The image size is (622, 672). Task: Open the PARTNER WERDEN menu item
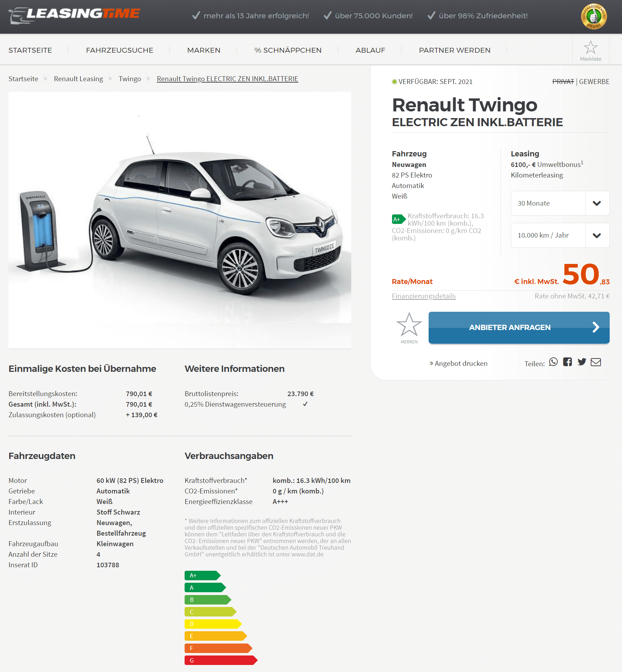(x=455, y=50)
